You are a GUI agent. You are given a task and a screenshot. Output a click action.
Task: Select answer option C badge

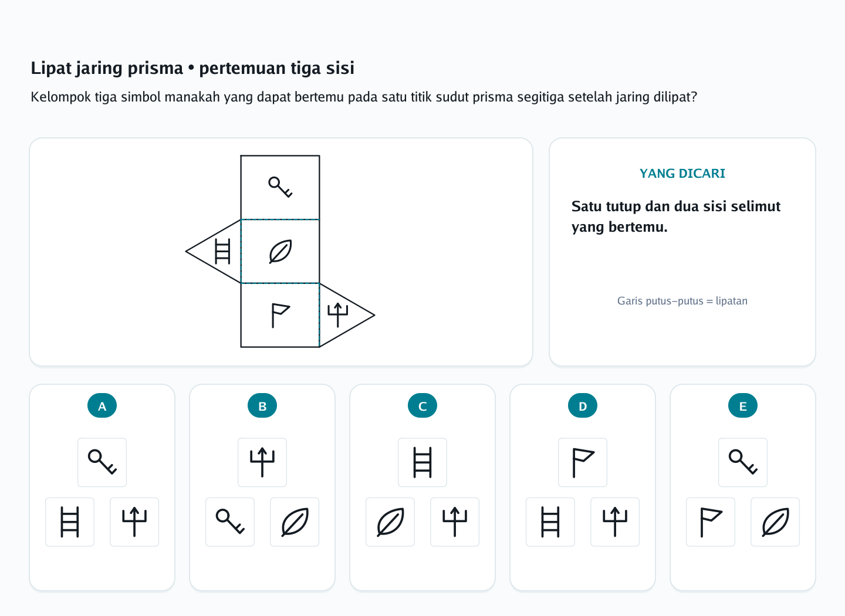422,406
